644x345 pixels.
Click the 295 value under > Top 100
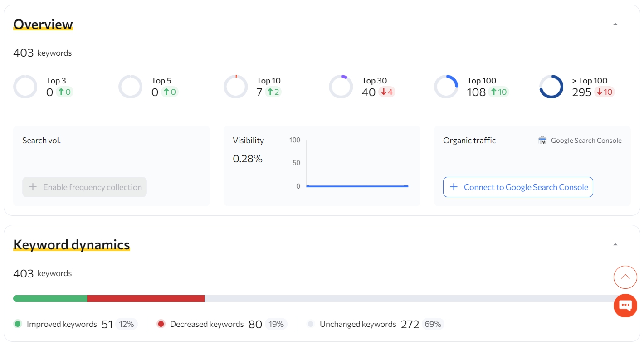click(x=582, y=92)
